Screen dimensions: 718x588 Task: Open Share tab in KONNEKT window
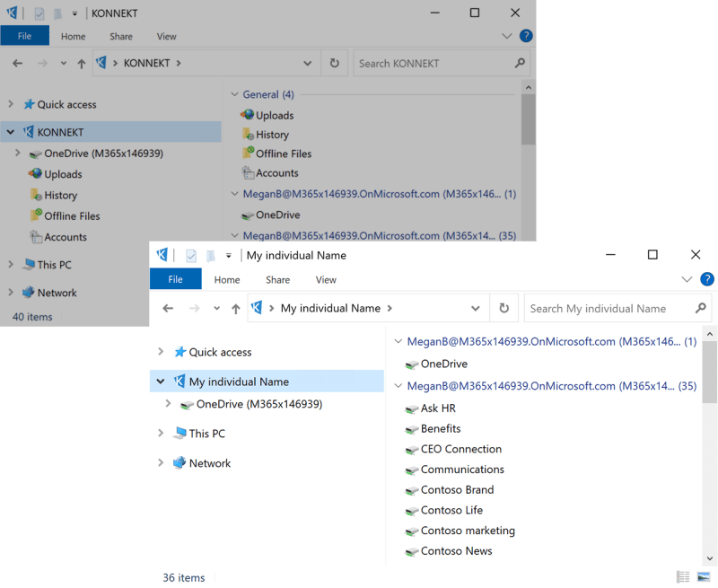pos(121,36)
